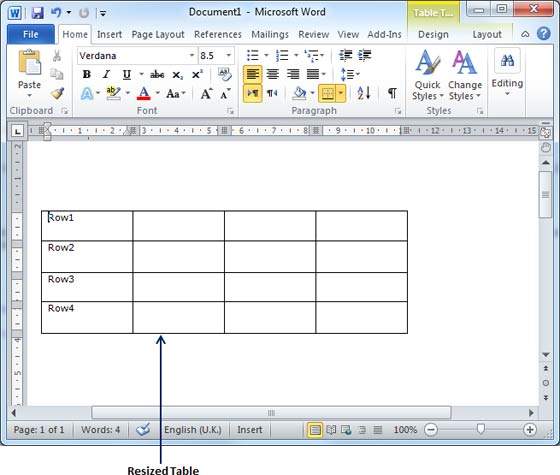Toggle Bold formatting
This screenshot has width=560, height=475.
(86, 74)
